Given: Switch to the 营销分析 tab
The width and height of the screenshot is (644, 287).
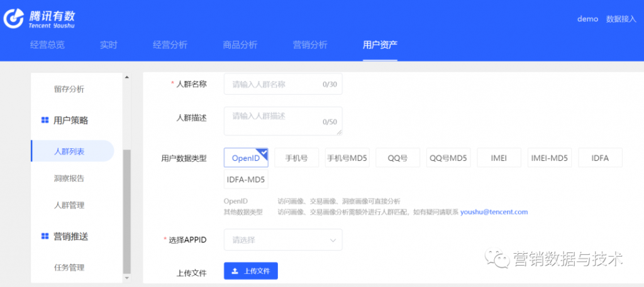Looking at the screenshot, I should [x=310, y=45].
